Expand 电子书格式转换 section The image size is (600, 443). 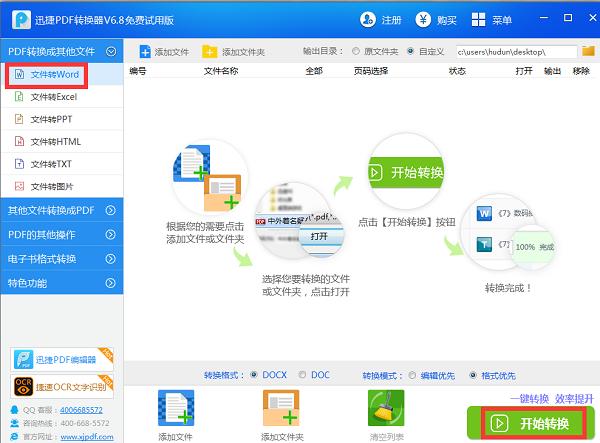pyautogui.click(x=61, y=258)
